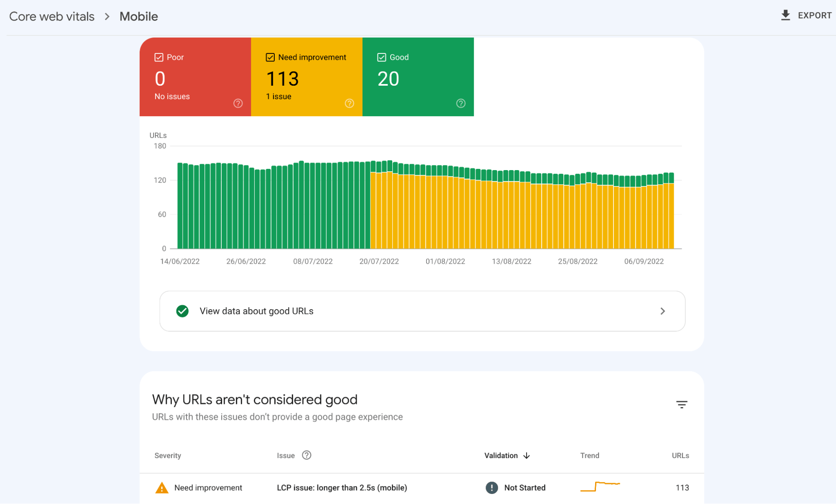Uncheck the Poor checkbox
Viewport: 836px width, 504px height.
159,57
